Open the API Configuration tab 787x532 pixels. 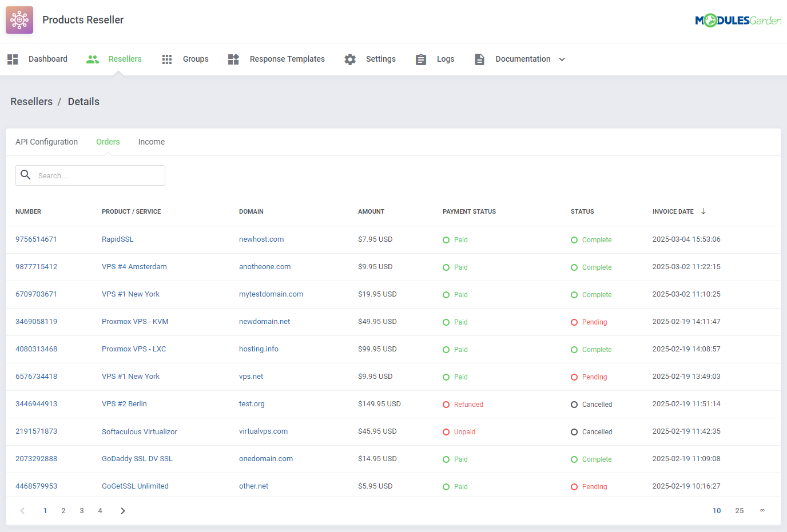[46, 142]
